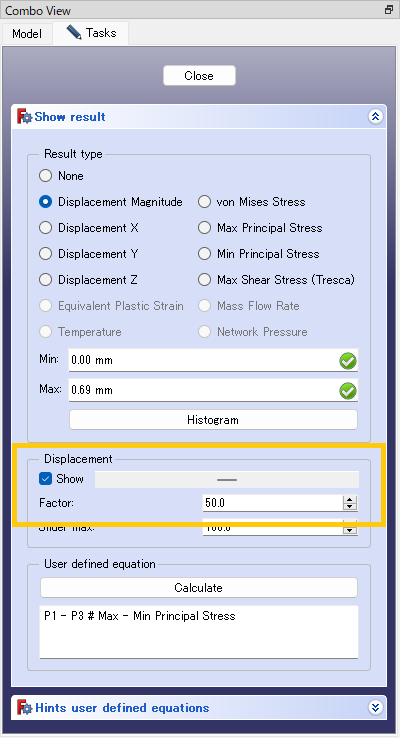Expand the Hints user defined equations section
400x738 pixels.
pyautogui.click(x=375, y=707)
